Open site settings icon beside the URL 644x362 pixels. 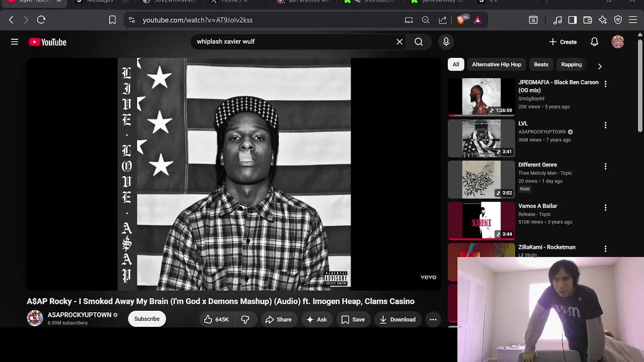132,20
